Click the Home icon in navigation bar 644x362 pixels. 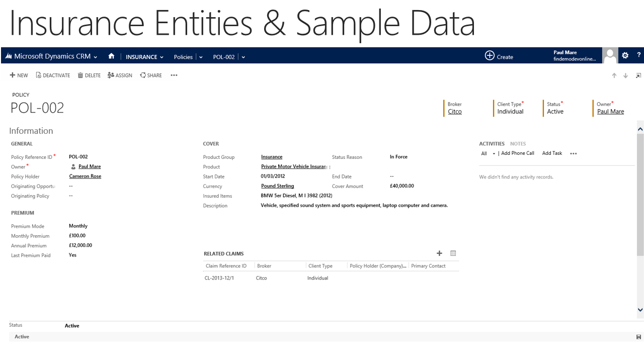click(x=111, y=56)
